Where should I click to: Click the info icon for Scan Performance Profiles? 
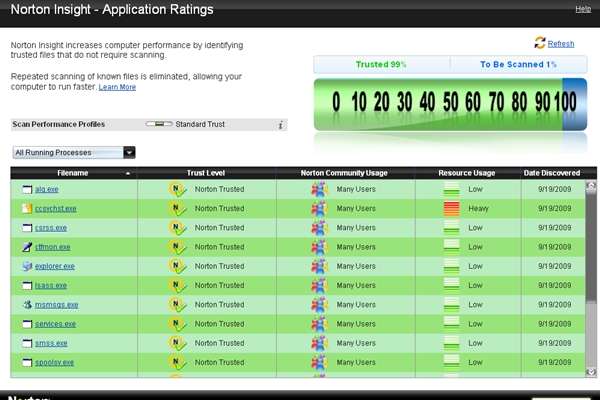click(280, 125)
